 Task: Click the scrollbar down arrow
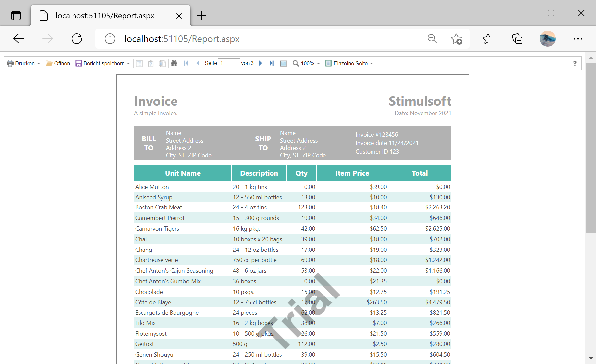[591, 358]
